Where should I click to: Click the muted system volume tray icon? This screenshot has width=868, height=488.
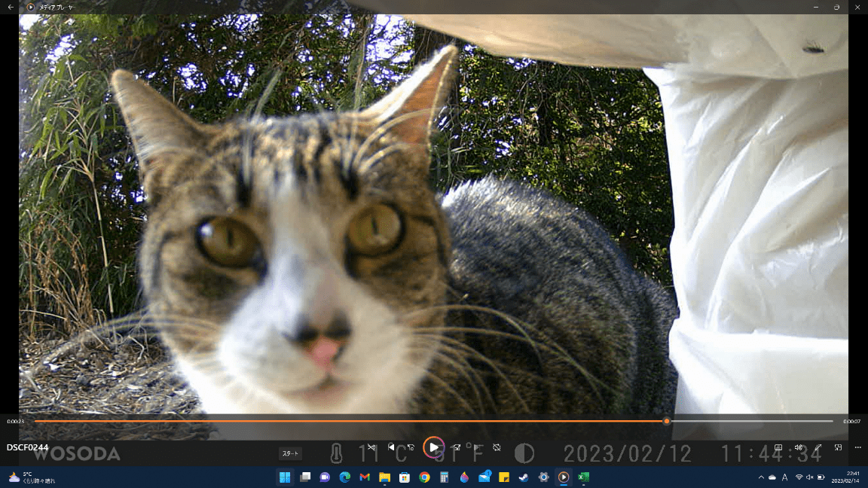coord(809,477)
